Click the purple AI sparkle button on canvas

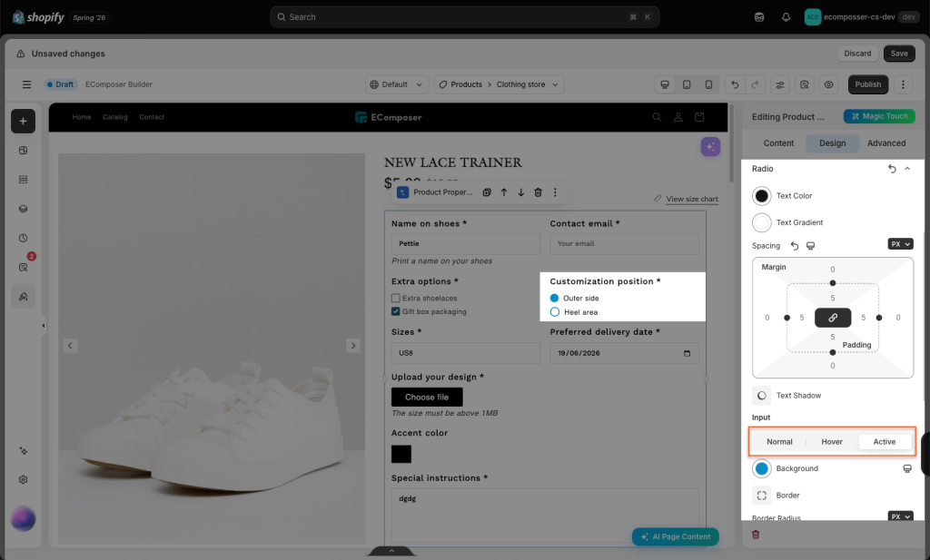tap(710, 147)
